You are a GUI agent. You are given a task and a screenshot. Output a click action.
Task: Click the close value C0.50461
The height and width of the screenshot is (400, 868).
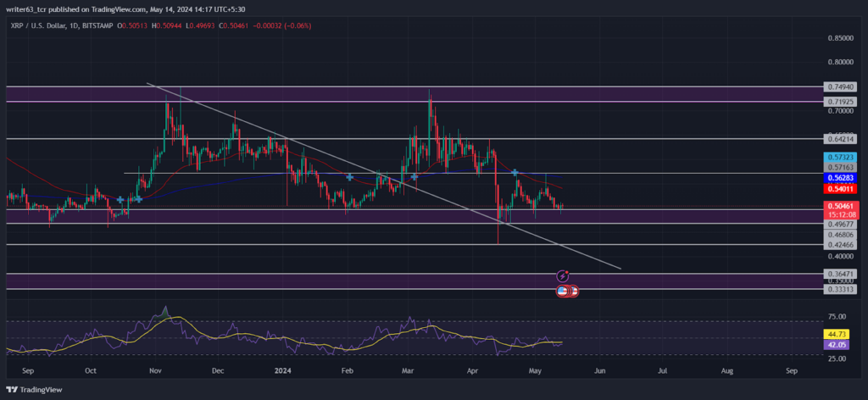pos(234,25)
